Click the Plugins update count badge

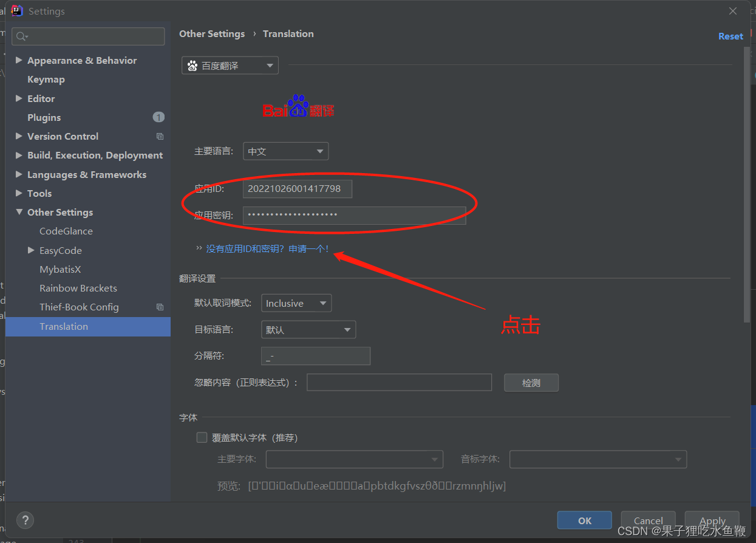point(158,117)
